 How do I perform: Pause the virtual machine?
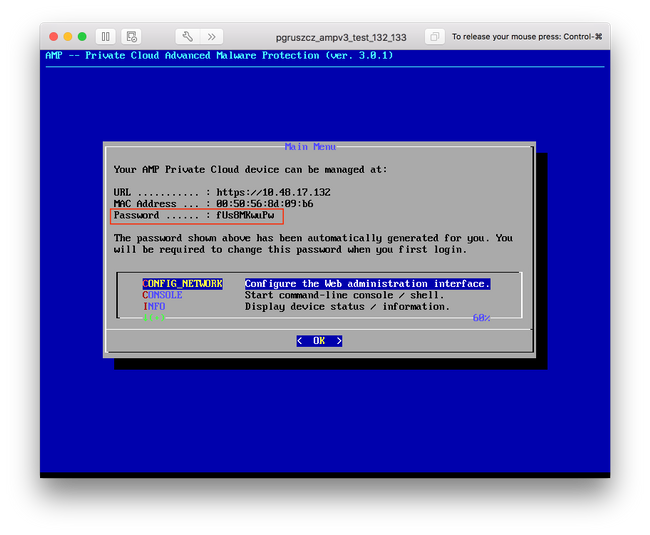pos(106,37)
